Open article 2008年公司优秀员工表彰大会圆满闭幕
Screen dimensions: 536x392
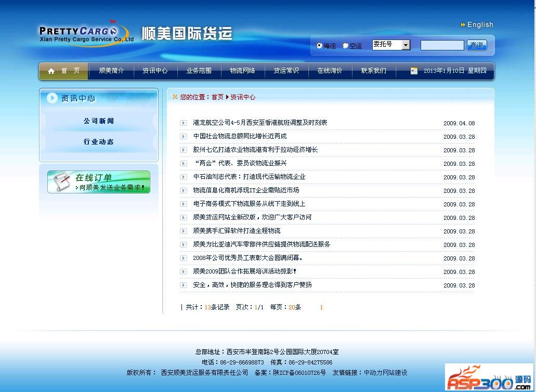coord(247,258)
